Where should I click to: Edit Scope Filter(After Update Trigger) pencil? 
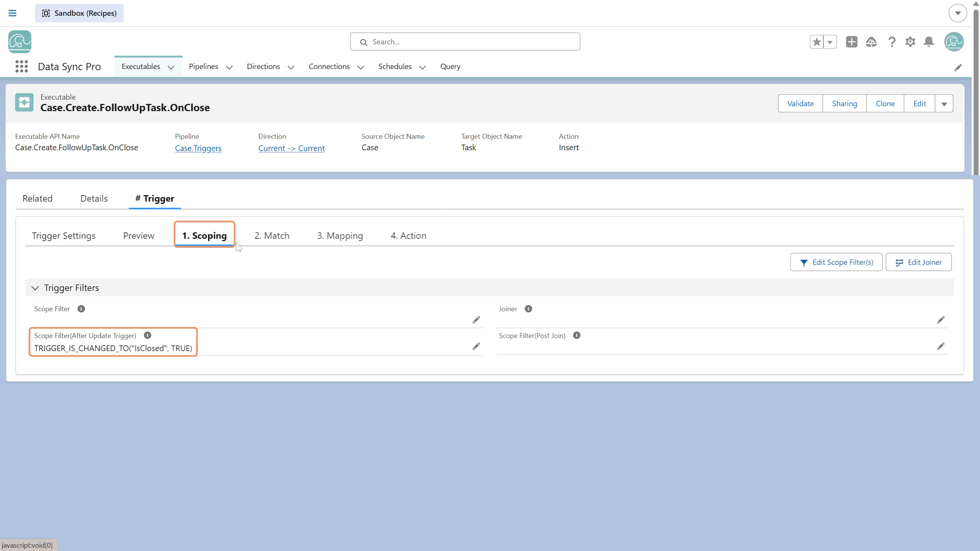click(476, 346)
